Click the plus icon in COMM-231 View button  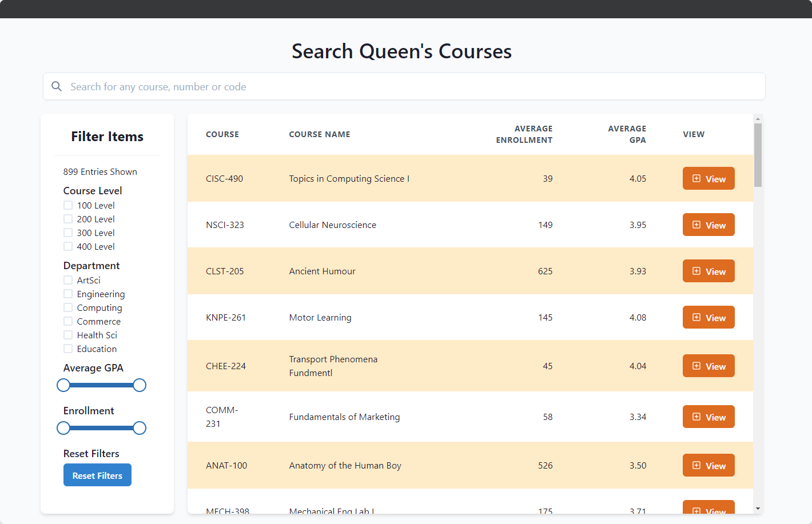point(696,417)
